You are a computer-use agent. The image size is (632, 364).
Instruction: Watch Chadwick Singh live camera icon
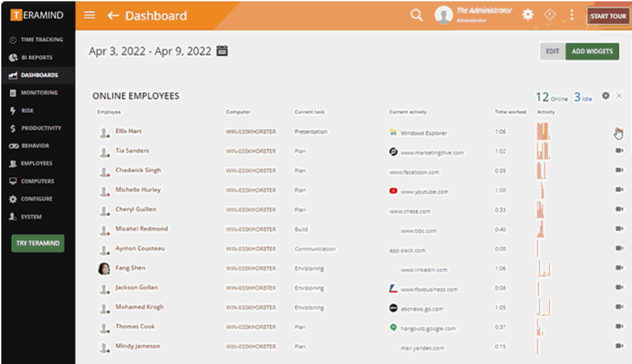(x=619, y=170)
